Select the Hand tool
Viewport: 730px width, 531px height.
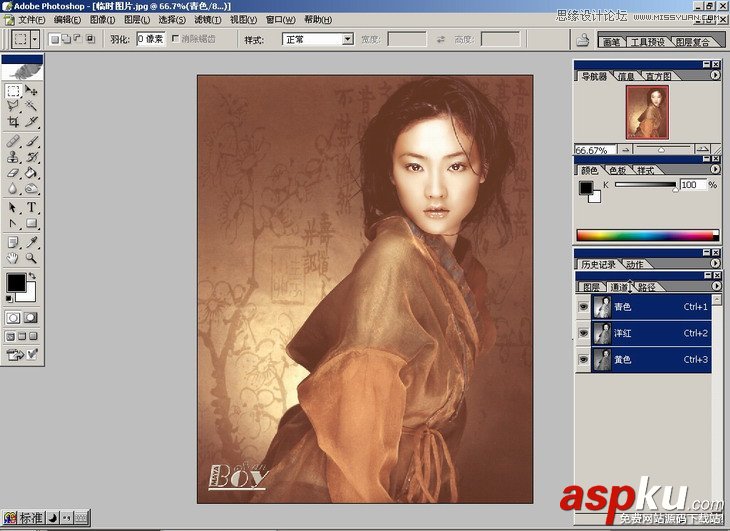tap(13, 258)
